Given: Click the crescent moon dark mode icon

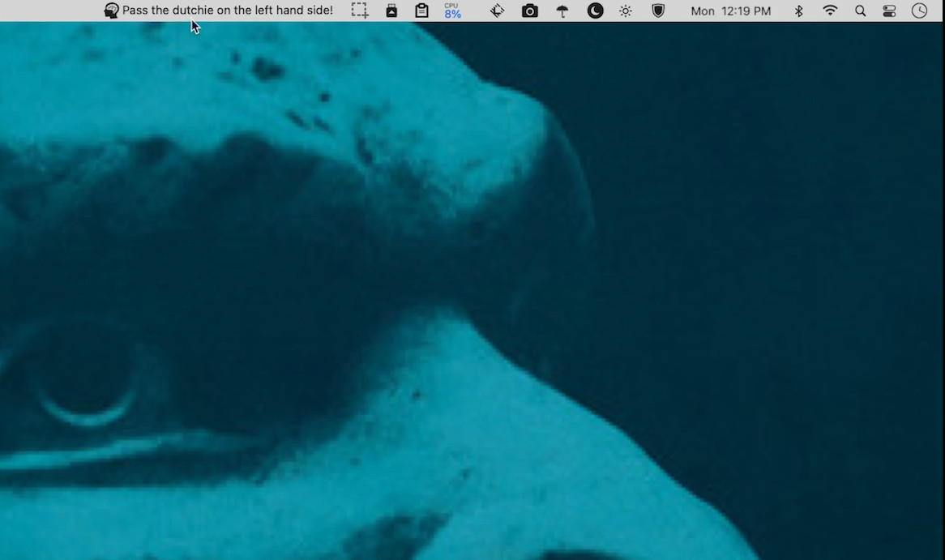Looking at the screenshot, I should [596, 11].
